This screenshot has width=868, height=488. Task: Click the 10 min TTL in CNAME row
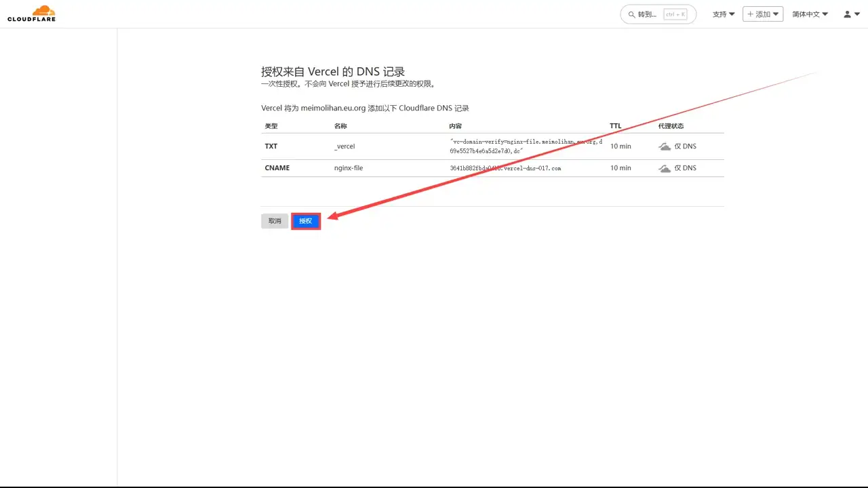[620, 168]
